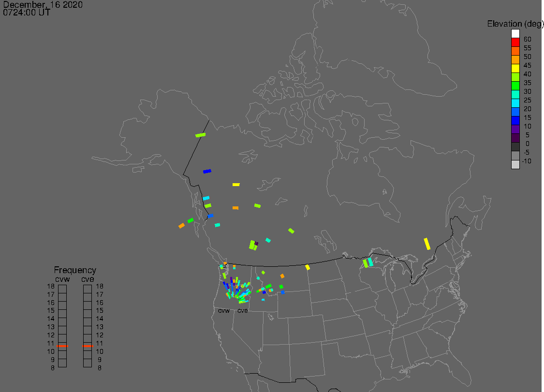
Task: Select the 'cve' label above the frequency bar
Action: coord(88,279)
